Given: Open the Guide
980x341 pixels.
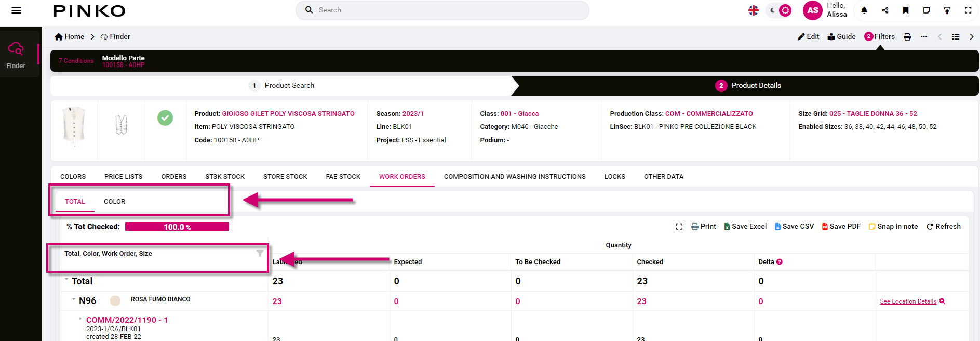Looking at the screenshot, I should [841, 36].
